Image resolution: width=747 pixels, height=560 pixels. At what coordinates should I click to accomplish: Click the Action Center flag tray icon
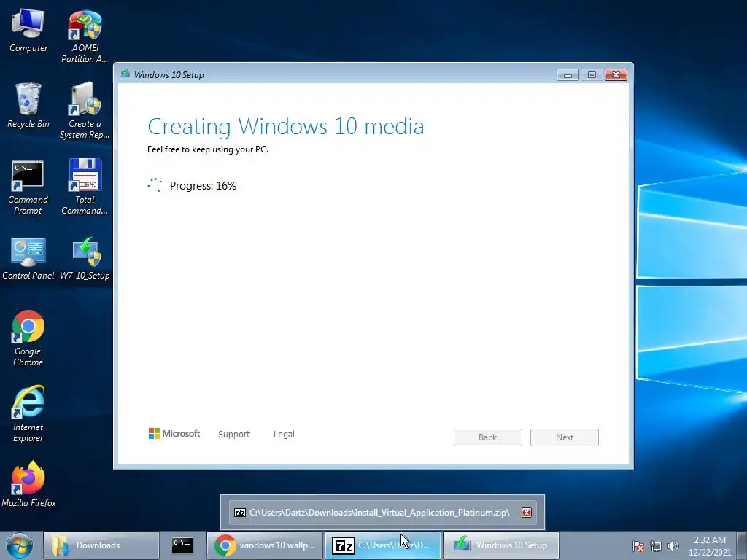click(x=638, y=546)
